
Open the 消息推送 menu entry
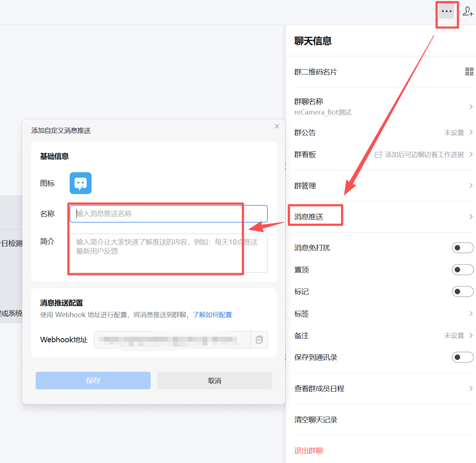[309, 217]
